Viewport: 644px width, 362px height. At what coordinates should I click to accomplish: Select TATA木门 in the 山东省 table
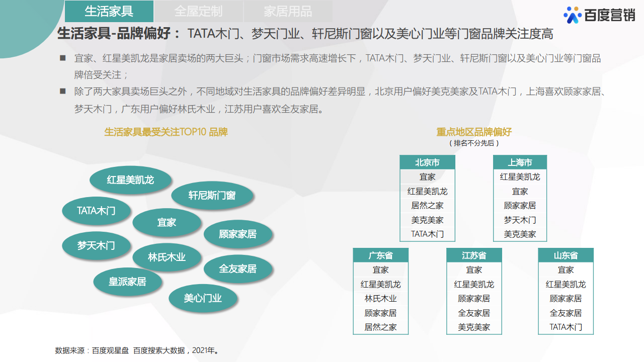pyautogui.click(x=566, y=327)
